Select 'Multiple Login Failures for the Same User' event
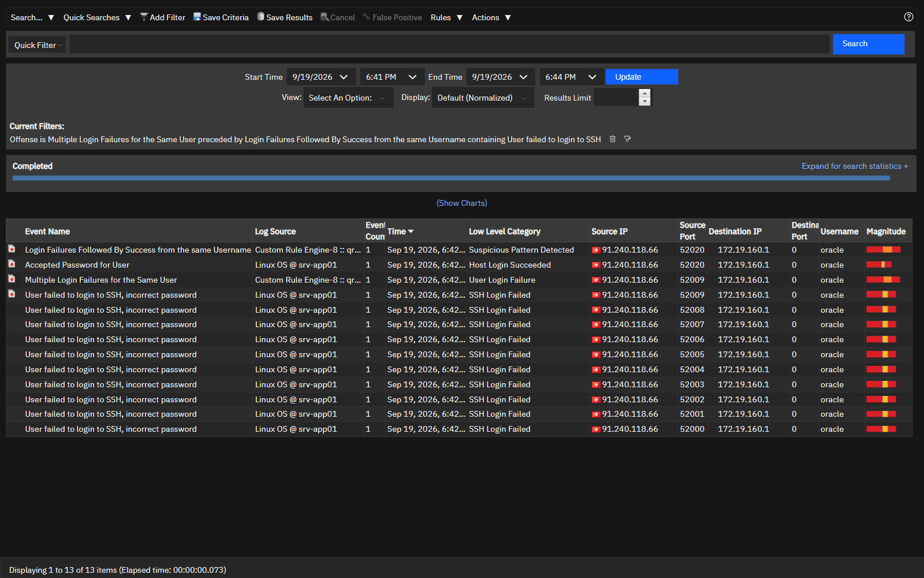Image resolution: width=924 pixels, height=578 pixels. [101, 280]
